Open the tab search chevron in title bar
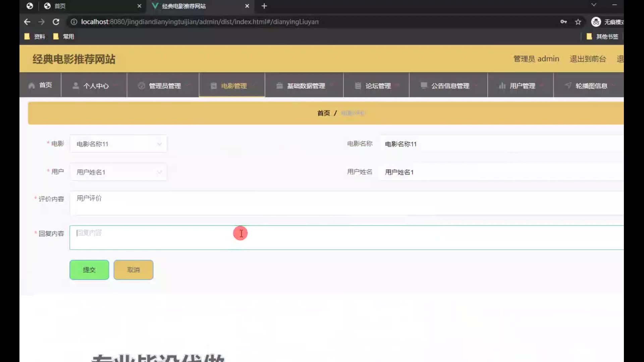This screenshot has width=644, height=362. 594,5
